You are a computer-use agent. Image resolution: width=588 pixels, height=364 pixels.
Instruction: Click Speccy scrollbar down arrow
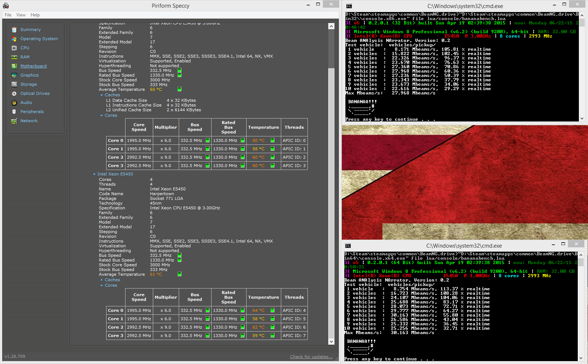click(331, 342)
